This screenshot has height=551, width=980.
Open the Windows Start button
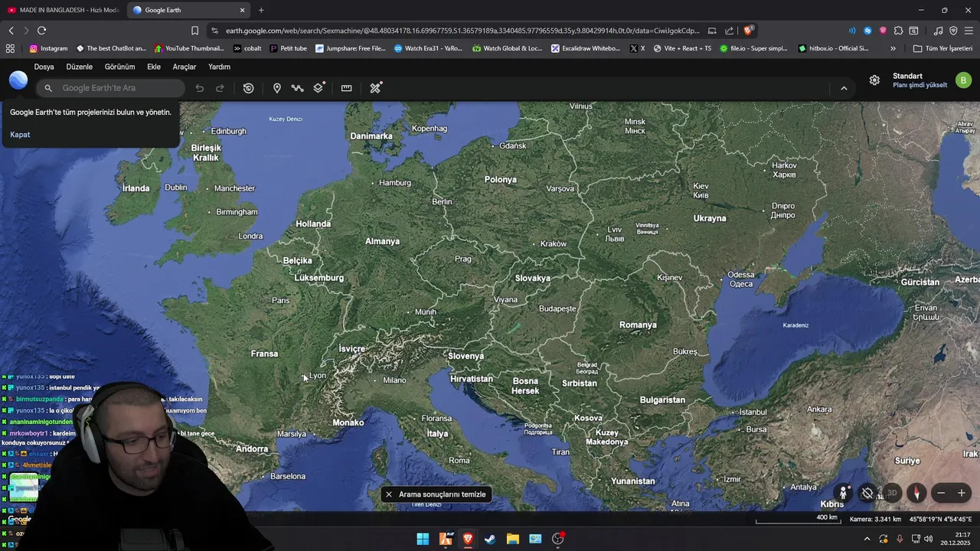[x=423, y=539]
